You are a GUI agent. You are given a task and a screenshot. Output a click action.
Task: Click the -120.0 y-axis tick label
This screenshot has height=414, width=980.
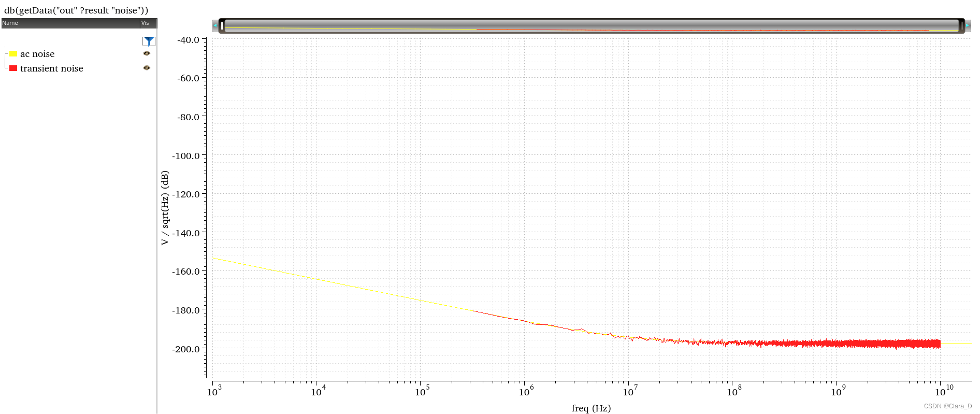(186, 194)
